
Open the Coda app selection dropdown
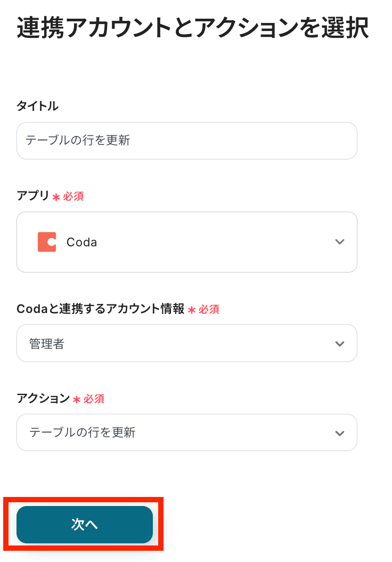186,242
